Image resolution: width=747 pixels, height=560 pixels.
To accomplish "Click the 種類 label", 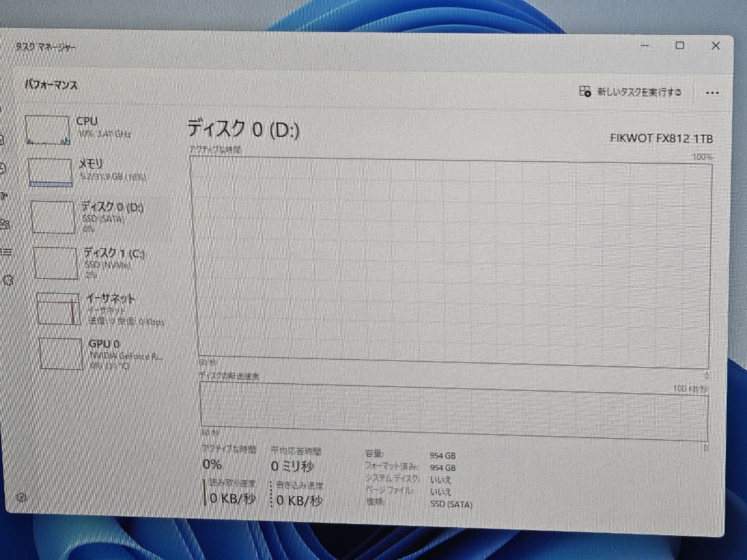I will pyautogui.click(x=375, y=502).
